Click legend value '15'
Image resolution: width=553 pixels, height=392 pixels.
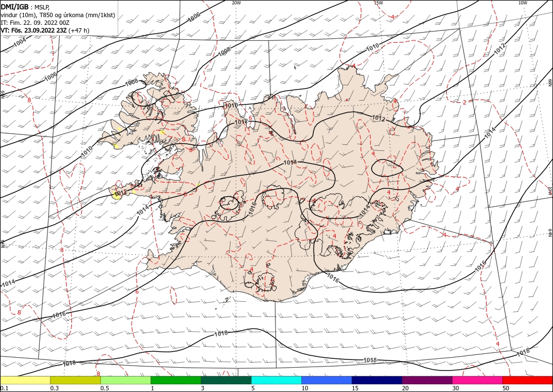tap(355, 388)
